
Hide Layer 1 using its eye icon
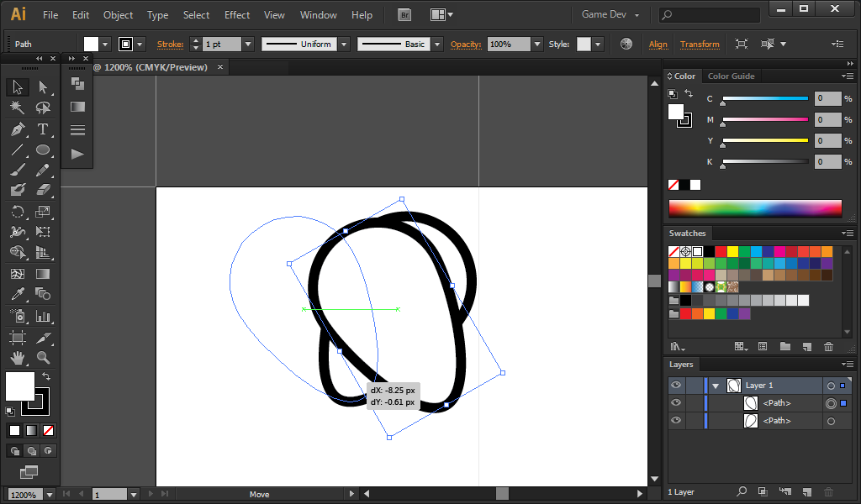click(x=676, y=386)
